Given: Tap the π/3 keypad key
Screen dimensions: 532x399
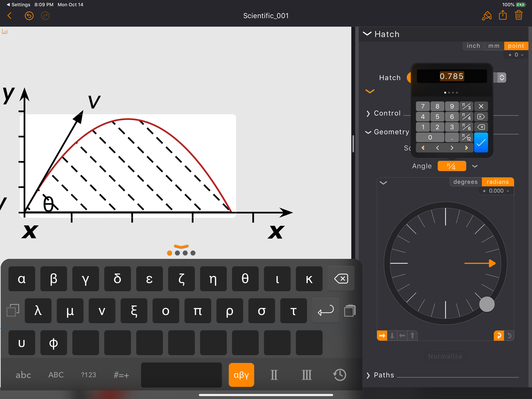Looking at the screenshot, I should tap(466, 106).
